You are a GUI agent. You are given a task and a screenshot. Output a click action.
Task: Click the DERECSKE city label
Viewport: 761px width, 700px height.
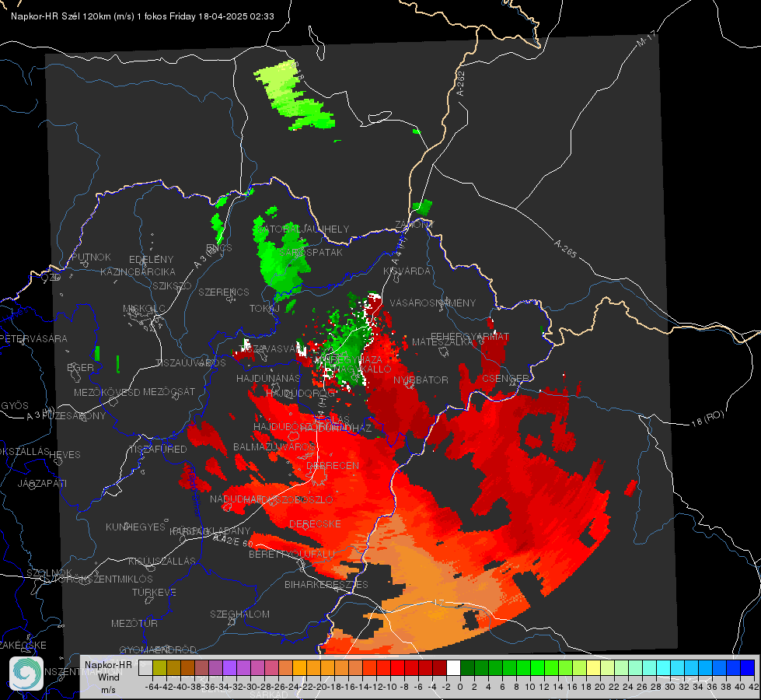tap(315, 523)
